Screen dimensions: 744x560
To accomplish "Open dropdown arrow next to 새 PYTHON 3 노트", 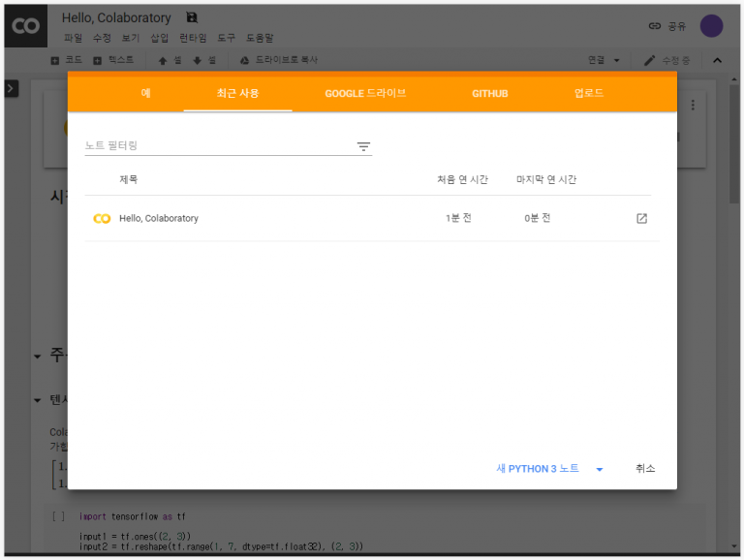I will (600, 469).
